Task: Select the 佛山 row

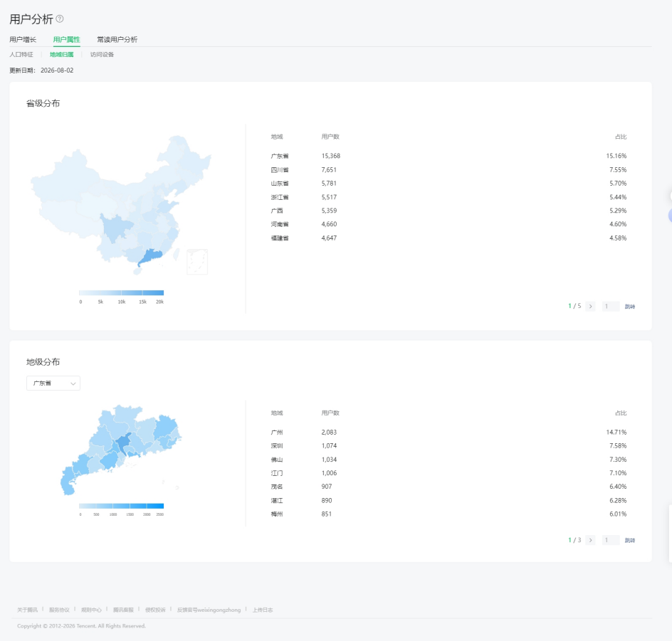Action: tap(448, 460)
